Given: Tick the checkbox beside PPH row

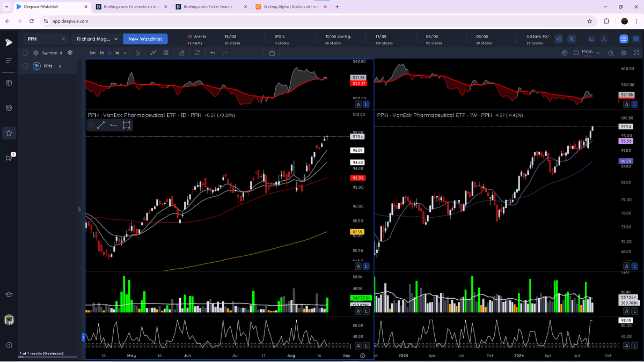Looking at the screenshot, I should [25, 65].
